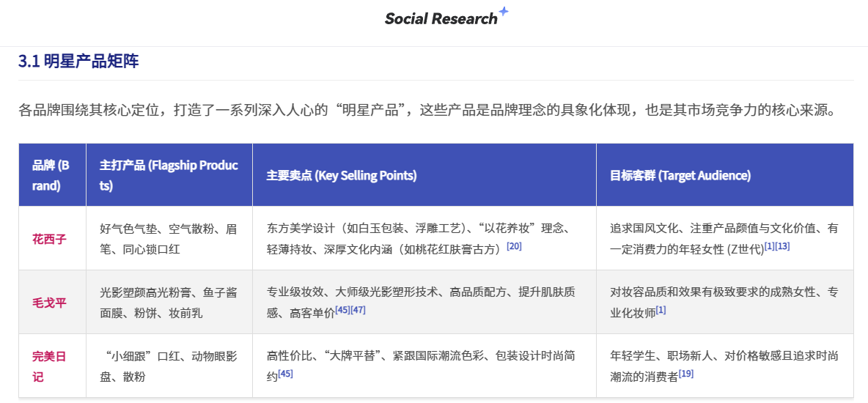Click 毛戈平 flagship products cell starting 光影塑颜
This screenshot has height=403, width=868.
(x=169, y=302)
